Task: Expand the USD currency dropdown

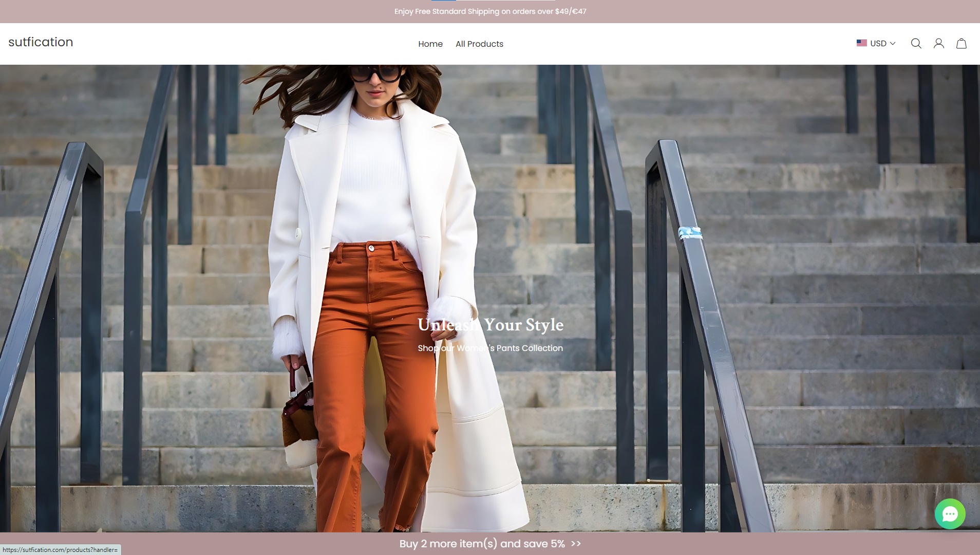Action: pos(878,44)
